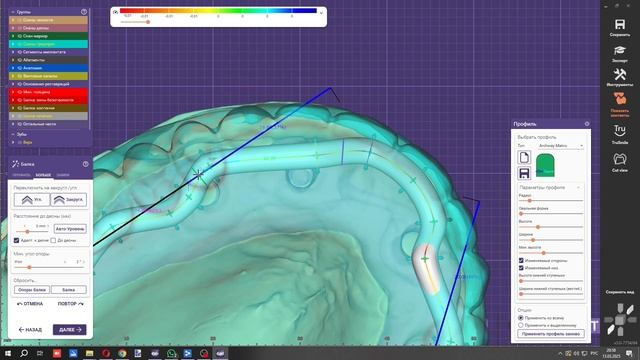Open the Opera browser taskbar icon
Screen dimensions: 640x360
[x=106, y=353]
